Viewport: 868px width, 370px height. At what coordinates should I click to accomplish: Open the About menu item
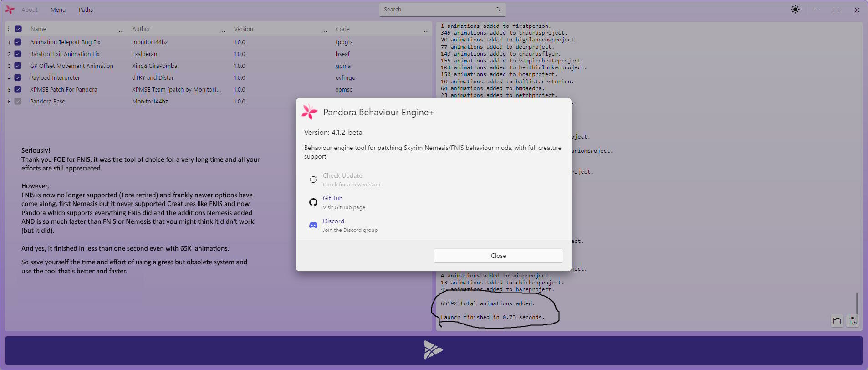tap(30, 10)
